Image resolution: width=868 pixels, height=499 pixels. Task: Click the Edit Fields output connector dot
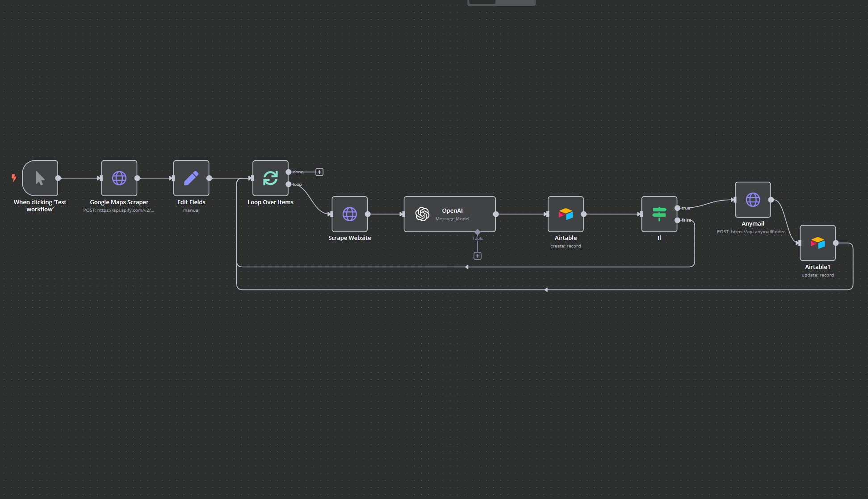tap(209, 178)
